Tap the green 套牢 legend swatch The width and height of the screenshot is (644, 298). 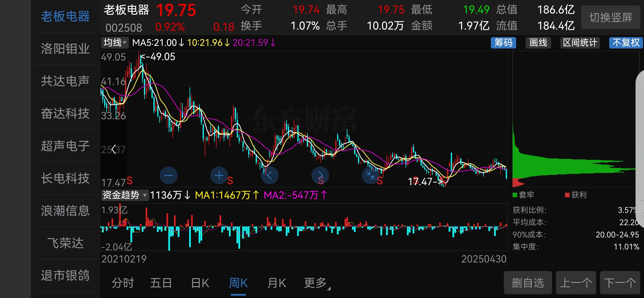[x=515, y=195]
